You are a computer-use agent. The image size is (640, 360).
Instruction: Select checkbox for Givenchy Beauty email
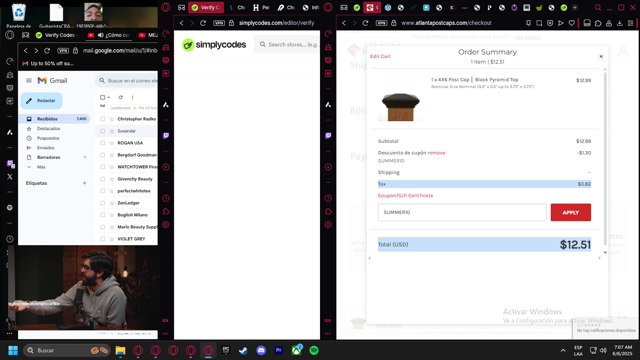pyautogui.click(x=102, y=179)
